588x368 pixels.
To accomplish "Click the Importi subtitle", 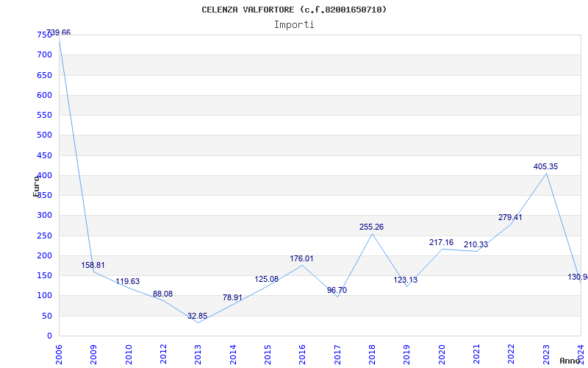I will 294,25.
